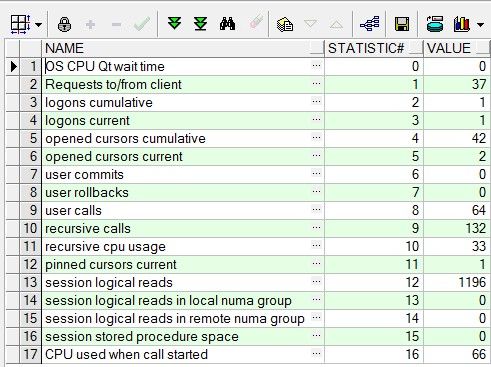Click the lock edit data padlock icon
This screenshot has height=367, width=491.
(64, 24)
